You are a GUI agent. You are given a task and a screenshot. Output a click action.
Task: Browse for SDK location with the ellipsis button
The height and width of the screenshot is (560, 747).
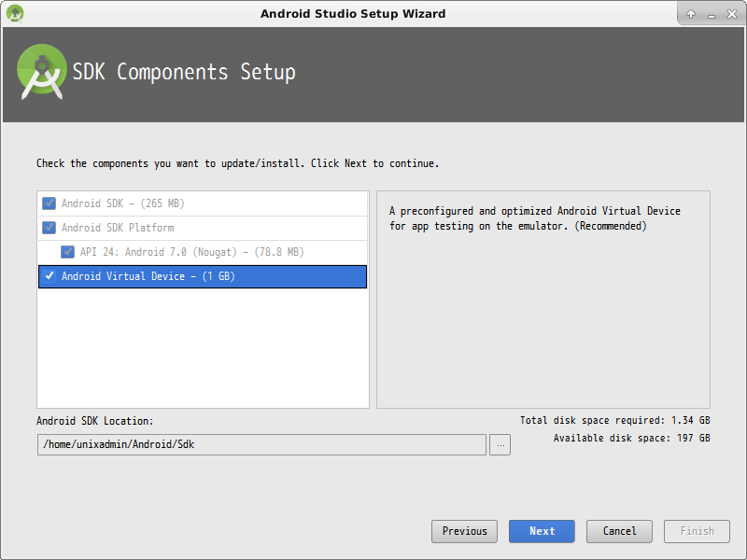[500, 445]
